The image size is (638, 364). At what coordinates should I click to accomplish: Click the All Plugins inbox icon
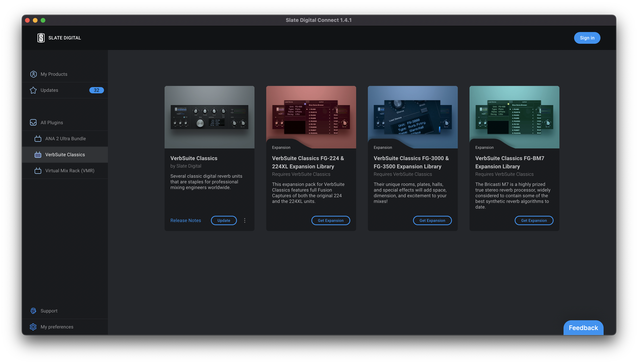pyautogui.click(x=33, y=122)
